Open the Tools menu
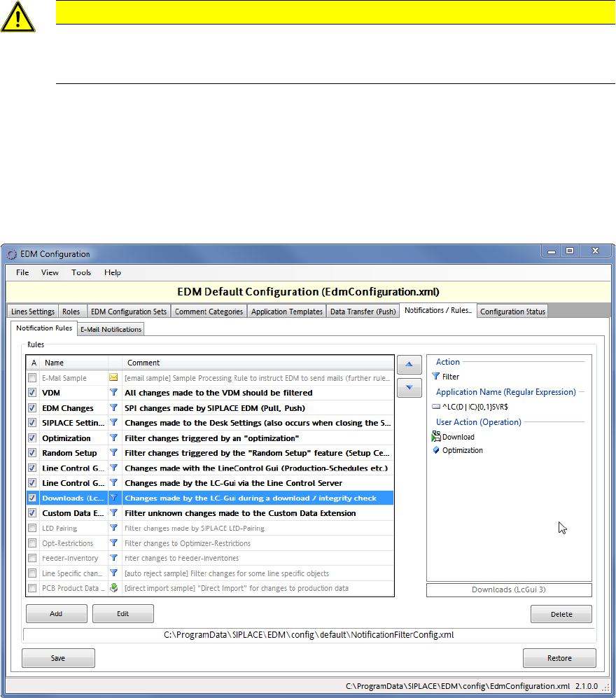 pyautogui.click(x=81, y=272)
